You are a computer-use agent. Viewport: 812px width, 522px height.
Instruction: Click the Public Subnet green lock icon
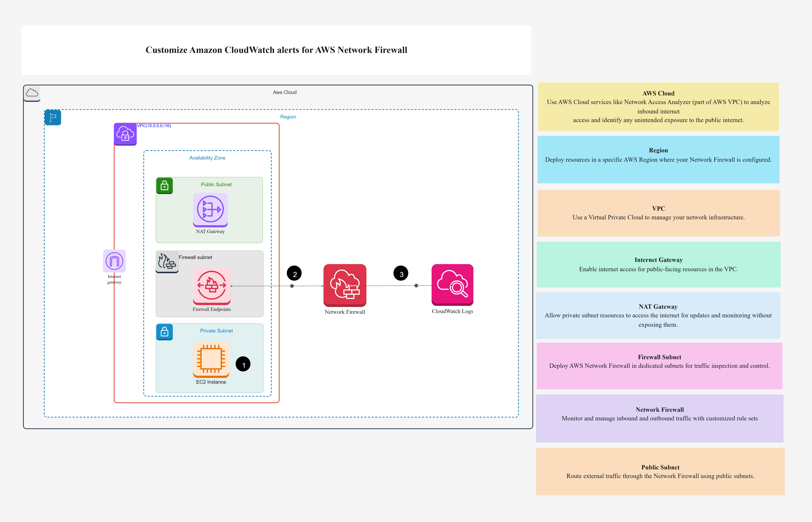click(x=164, y=185)
